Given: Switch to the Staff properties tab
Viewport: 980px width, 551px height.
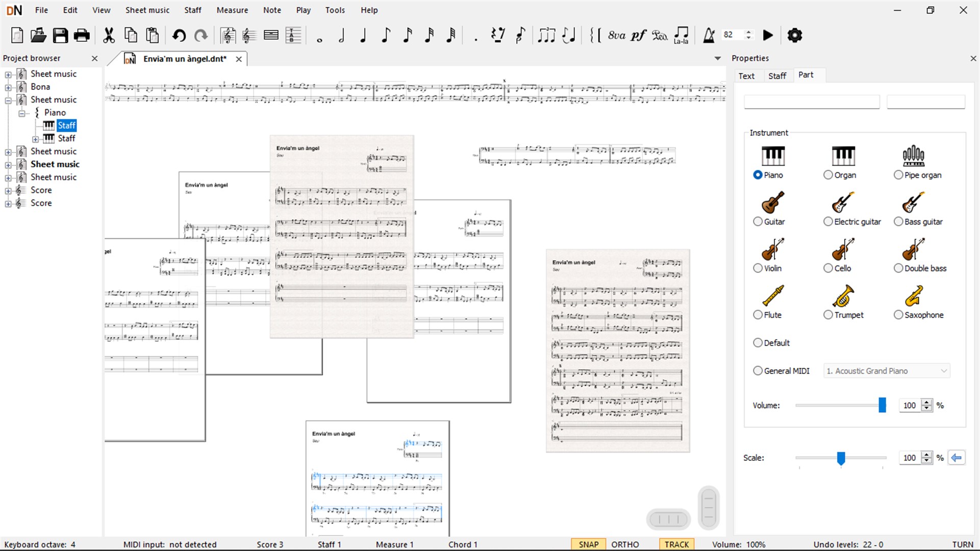Looking at the screenshot, I should point(777,76).
